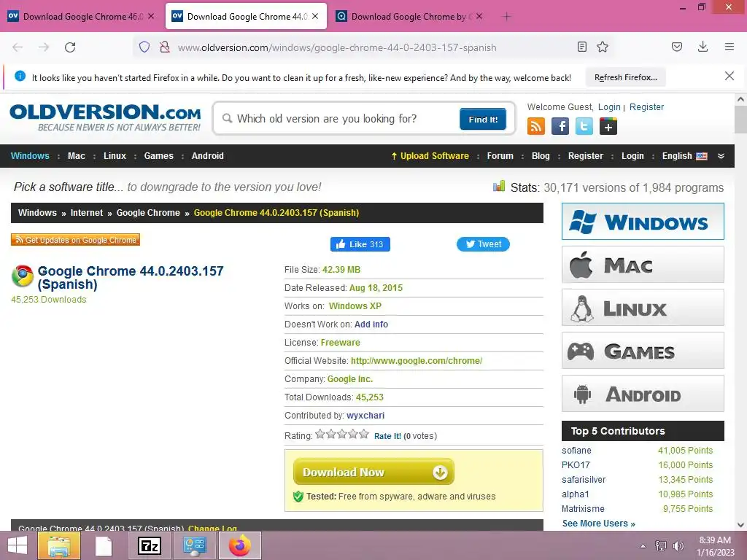Viewport: 747px width, 560px height.
Task: Click the Add info link
Action: tap(371, 324)
